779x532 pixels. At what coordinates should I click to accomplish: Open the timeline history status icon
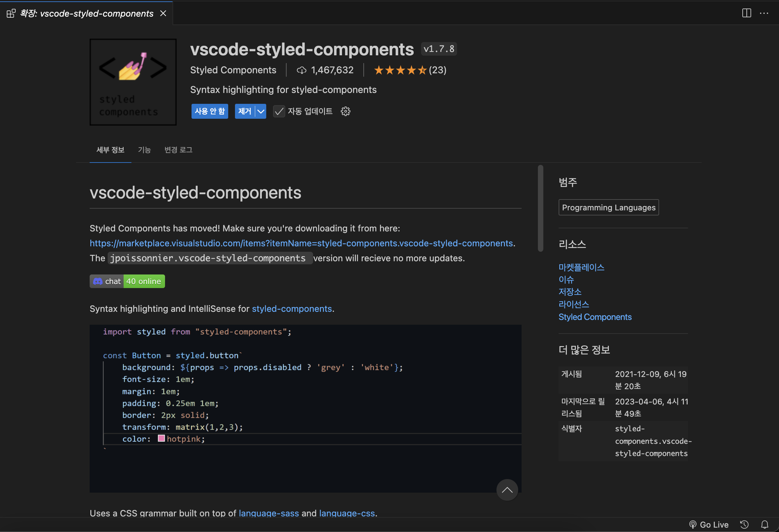(744, 525)
